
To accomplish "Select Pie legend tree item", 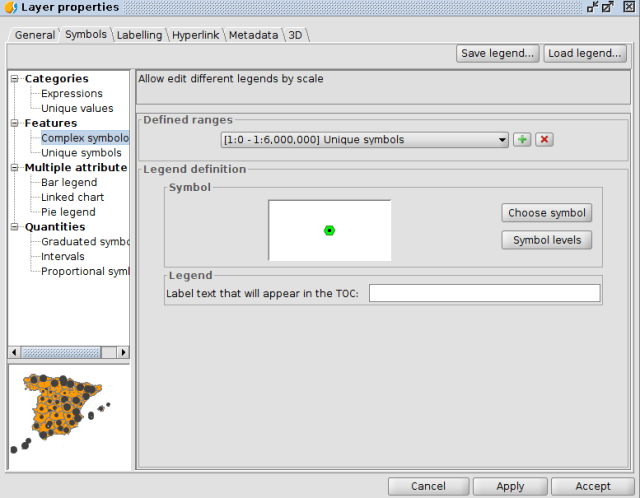I will coord(68,212).
